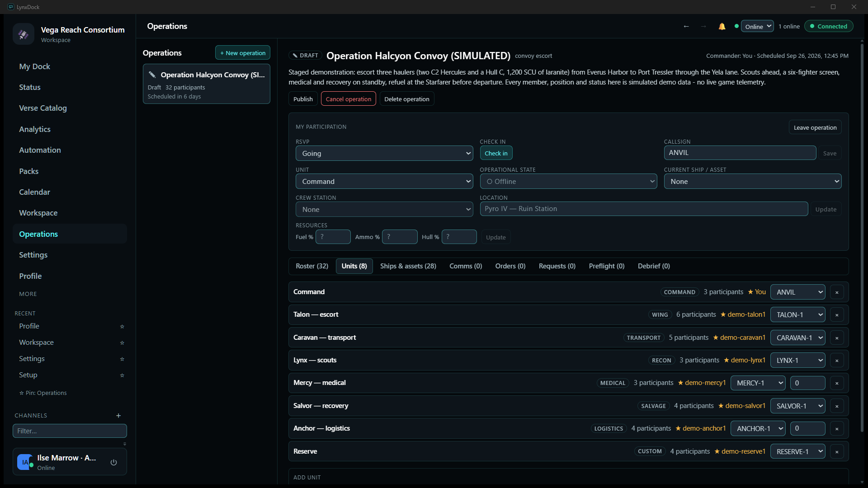Click the Publish button
Viewport: 868px width, 488px height.
click(x=303, y=99)
